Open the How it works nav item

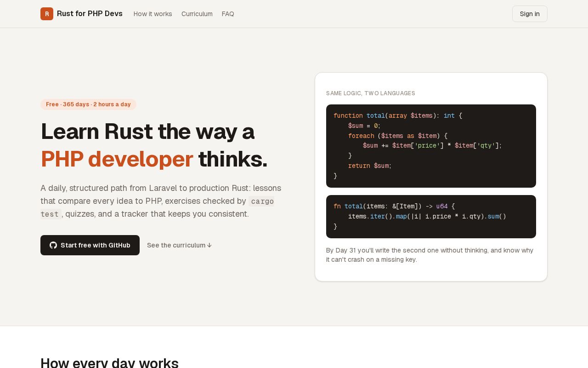point(153,14)
